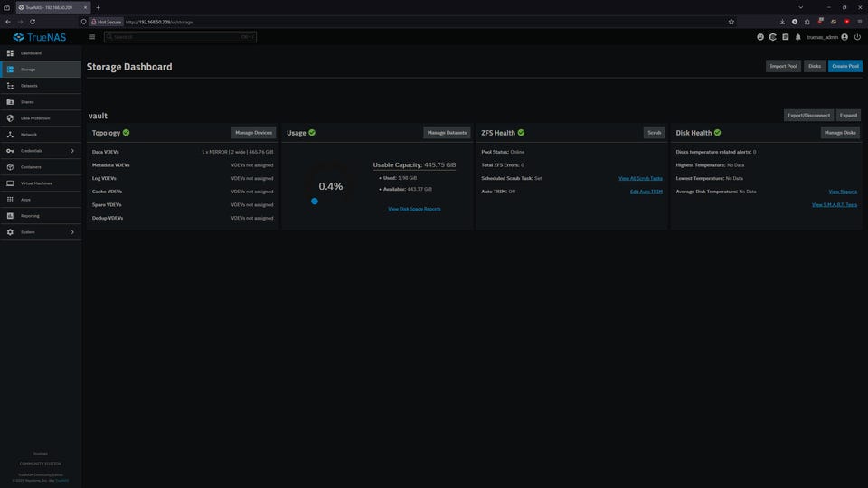Viewport: 868px width, 488px height.
Task: Click the power icon in top bar
Action: click(857, 37)
